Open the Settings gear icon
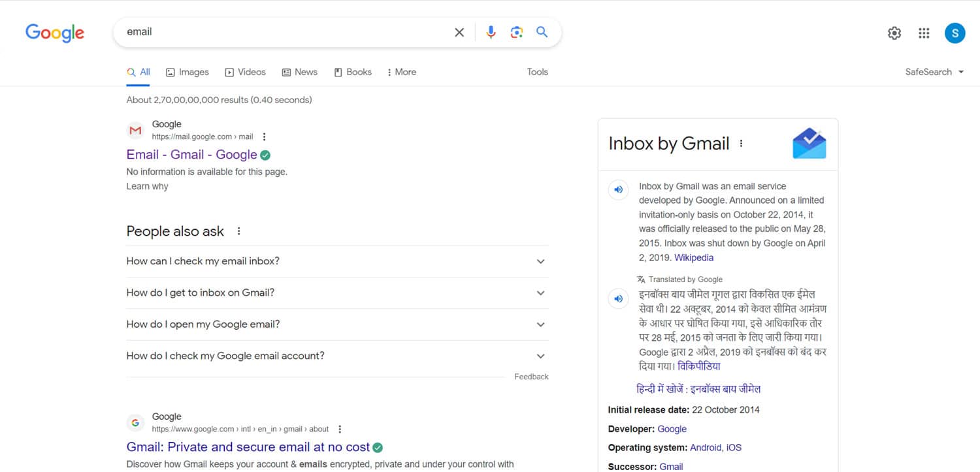 pyautogui.click(x=894, y=33)
